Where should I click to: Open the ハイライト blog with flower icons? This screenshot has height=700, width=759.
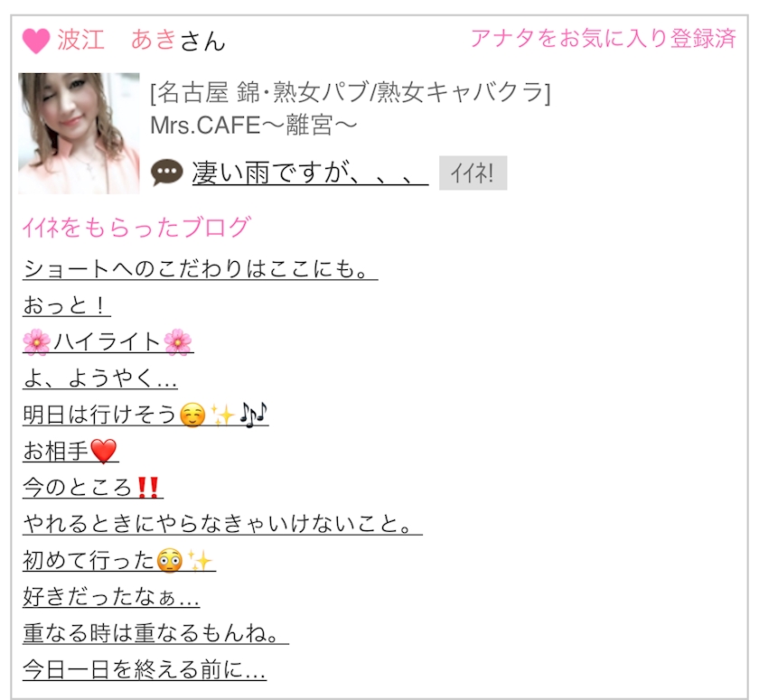108,342
